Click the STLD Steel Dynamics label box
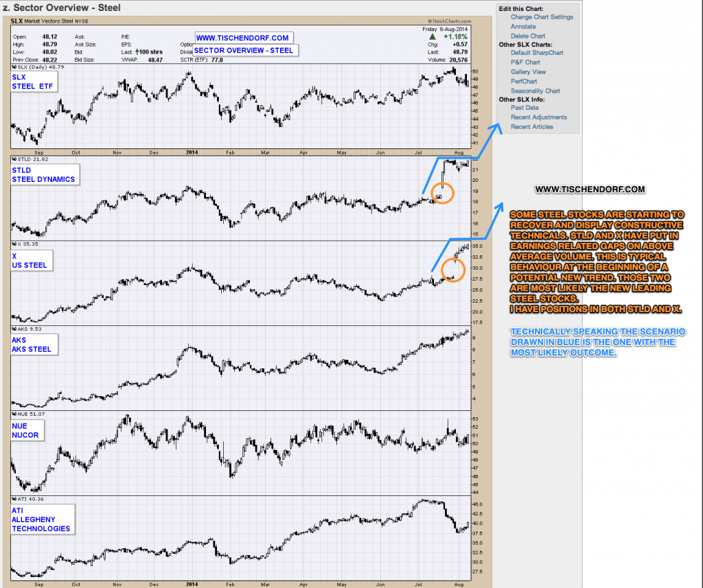 pyautogui.click(x=44, y=174)
